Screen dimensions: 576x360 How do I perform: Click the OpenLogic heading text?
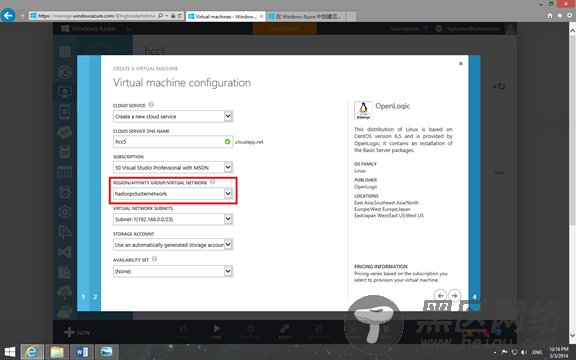click(x=392, y=106)
